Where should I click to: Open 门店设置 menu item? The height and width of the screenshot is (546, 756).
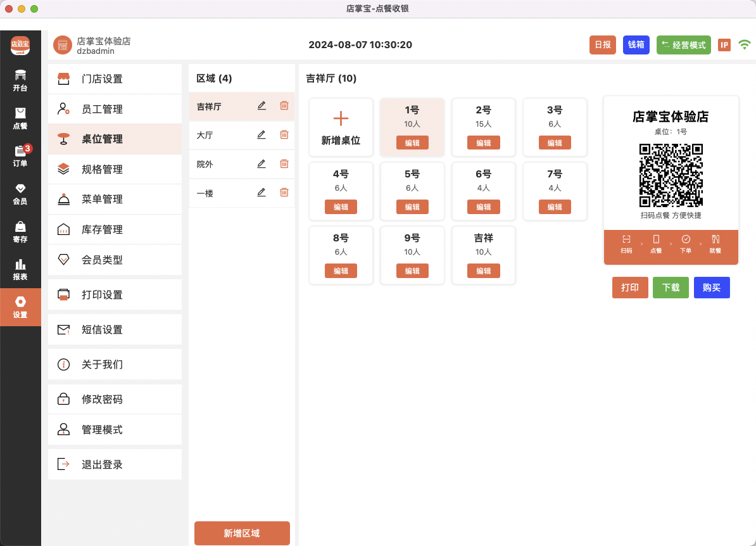click(115, 79)
